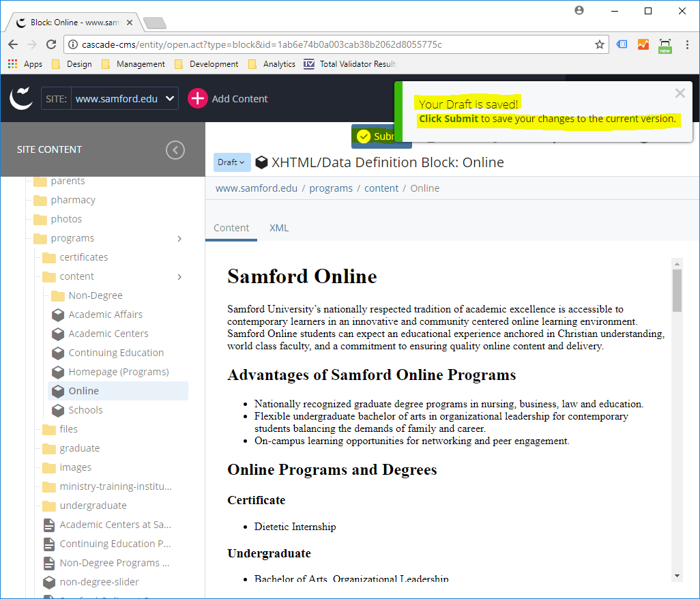Open the certificates folder

75,258
